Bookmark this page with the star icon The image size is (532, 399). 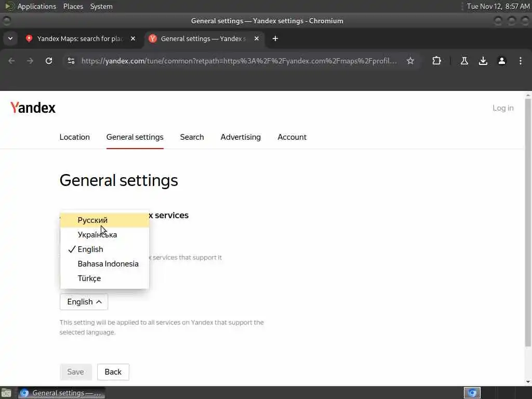click(410, 61)
